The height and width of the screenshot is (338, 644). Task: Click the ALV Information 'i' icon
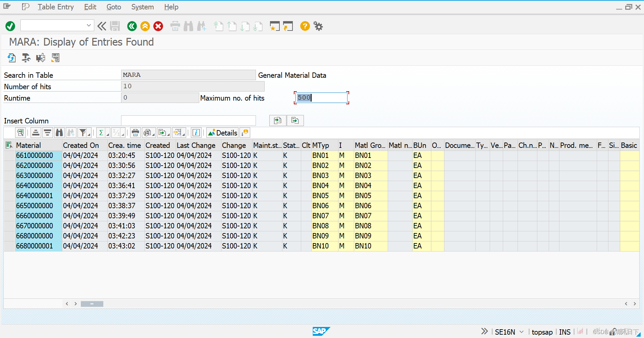pos(196,133)
